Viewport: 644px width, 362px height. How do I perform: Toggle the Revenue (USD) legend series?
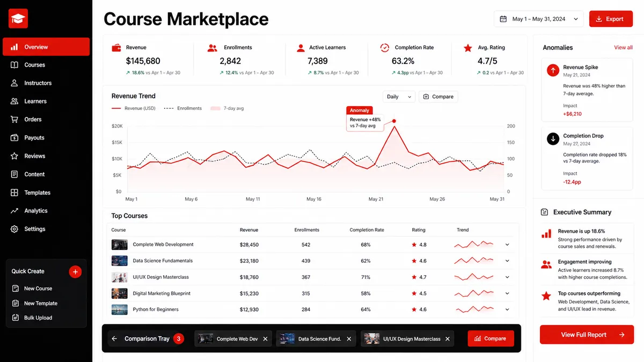(x=133, y=108)
